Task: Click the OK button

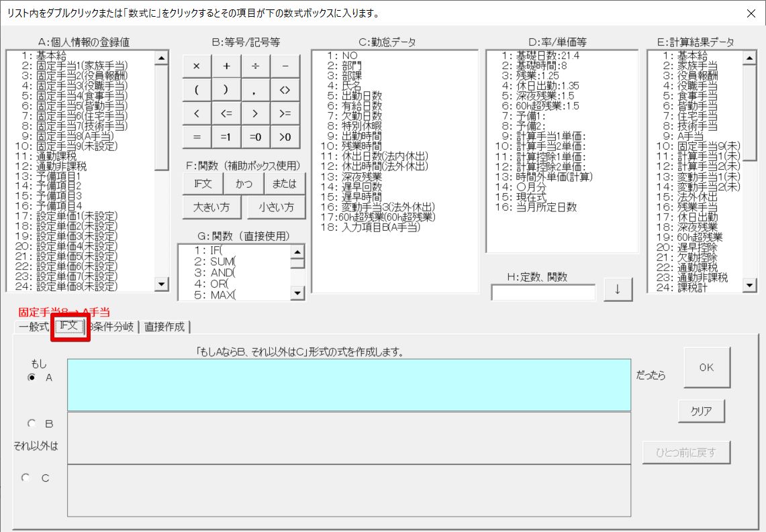Action: coord(706,368)
